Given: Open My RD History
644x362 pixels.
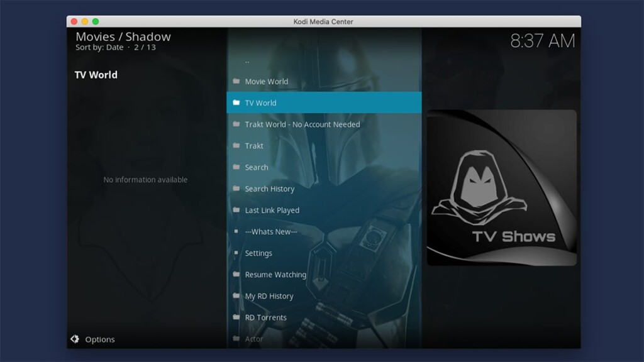Looking at the screenshot, I should 324,296.
